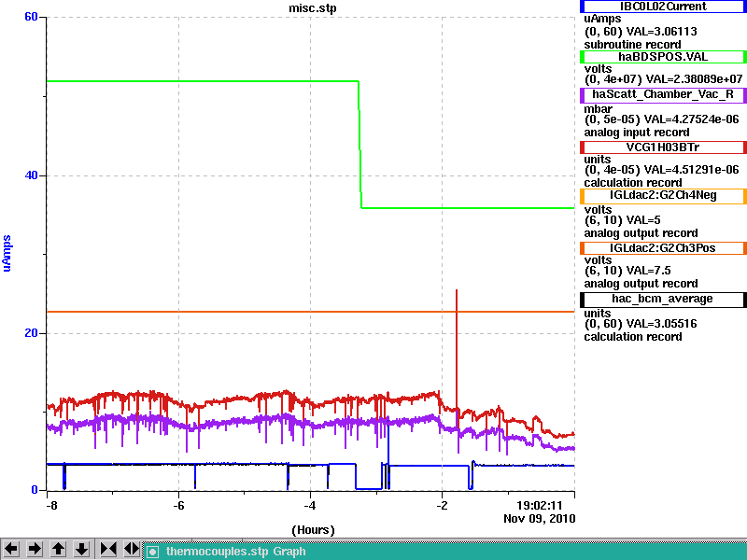Click the 'mbar' units label in legend

coord(598,108)
